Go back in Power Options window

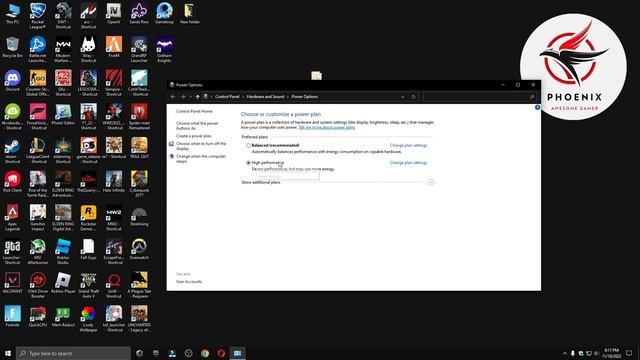coord(173,97)
